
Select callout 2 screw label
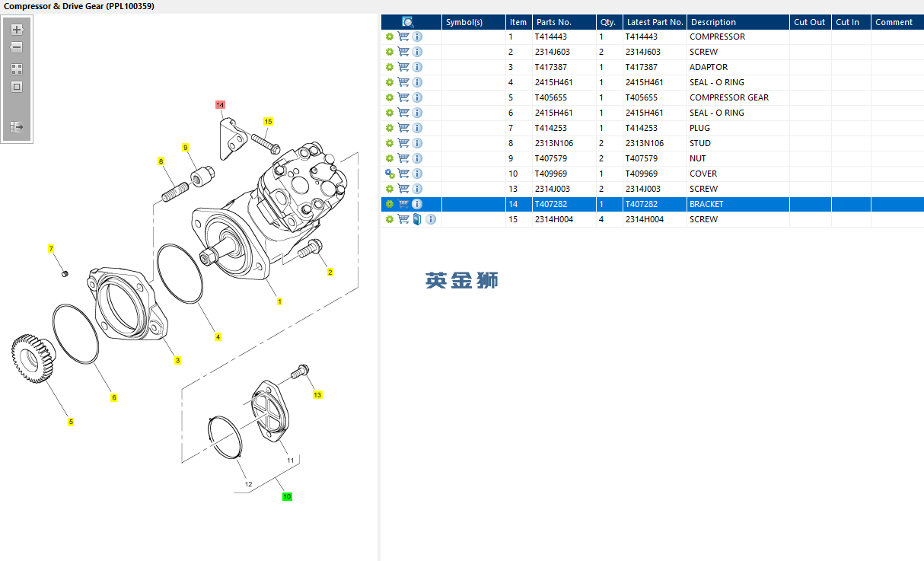click(330, 272)
